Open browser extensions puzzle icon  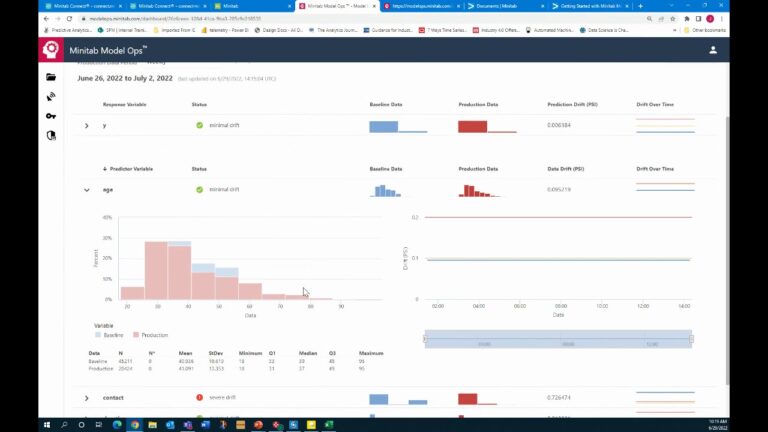click(687, 19)
